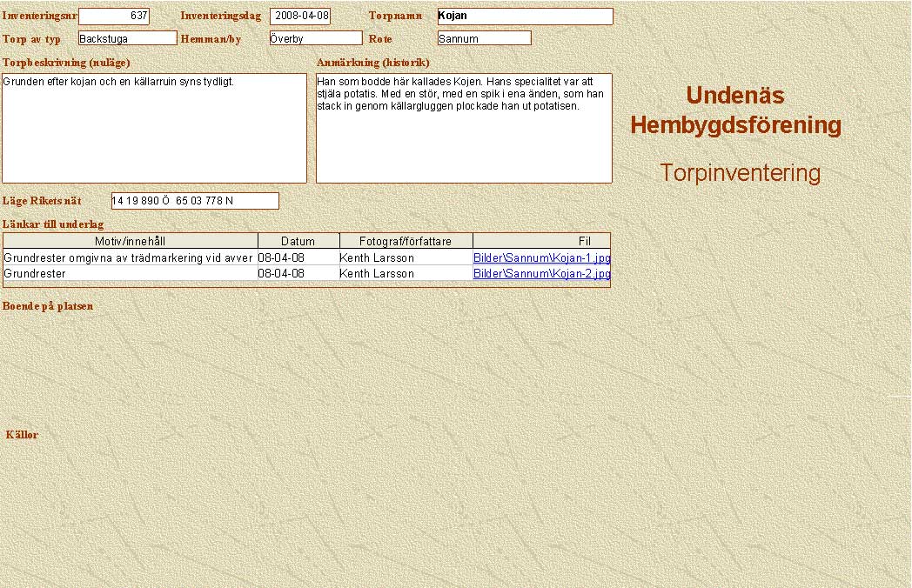Viewport: 912px width, 588px height.
Task: Click the Torp av typ field Backstuga
Action: click(127, 38)
